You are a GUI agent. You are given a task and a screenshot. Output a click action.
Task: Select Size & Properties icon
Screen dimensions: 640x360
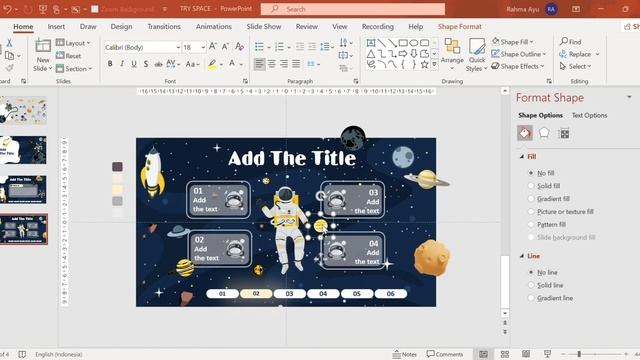pos(564,133)
